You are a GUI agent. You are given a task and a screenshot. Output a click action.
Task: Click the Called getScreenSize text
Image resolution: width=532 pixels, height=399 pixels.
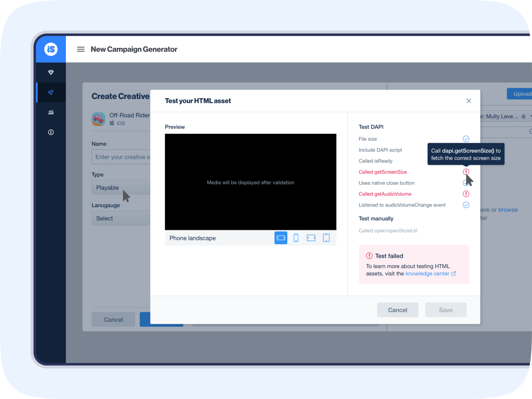click(x=383, y=172)
